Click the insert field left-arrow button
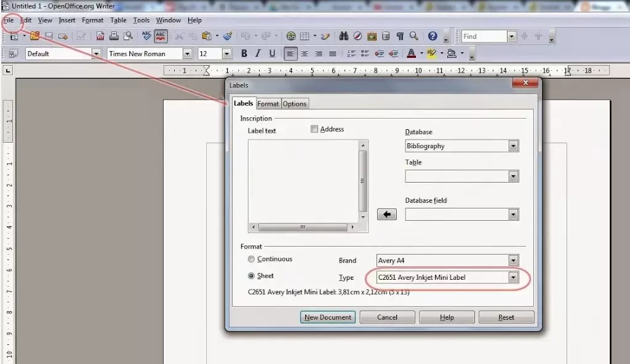 tap(387, 215)
